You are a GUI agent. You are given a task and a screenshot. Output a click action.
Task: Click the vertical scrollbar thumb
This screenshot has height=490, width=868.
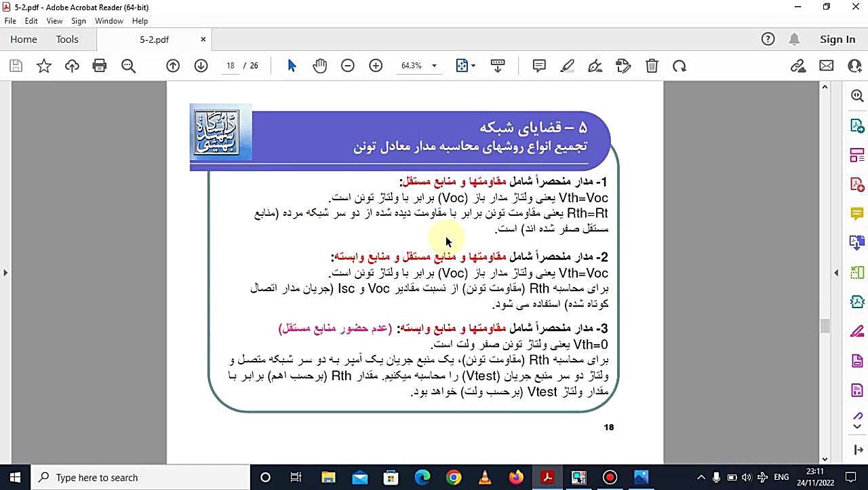[825, 326]
